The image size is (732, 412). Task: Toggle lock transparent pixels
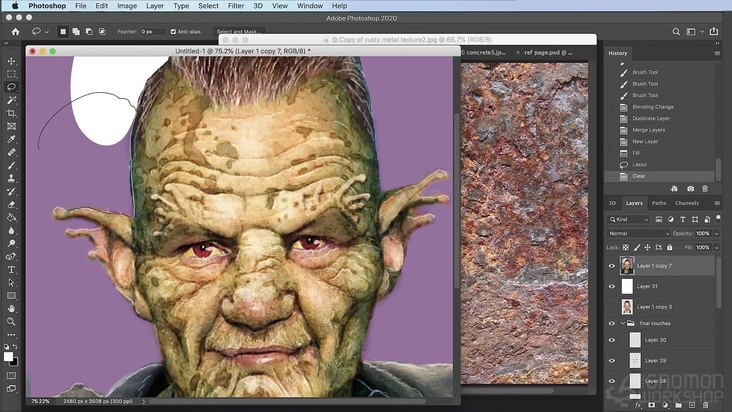tap(626, 247)
